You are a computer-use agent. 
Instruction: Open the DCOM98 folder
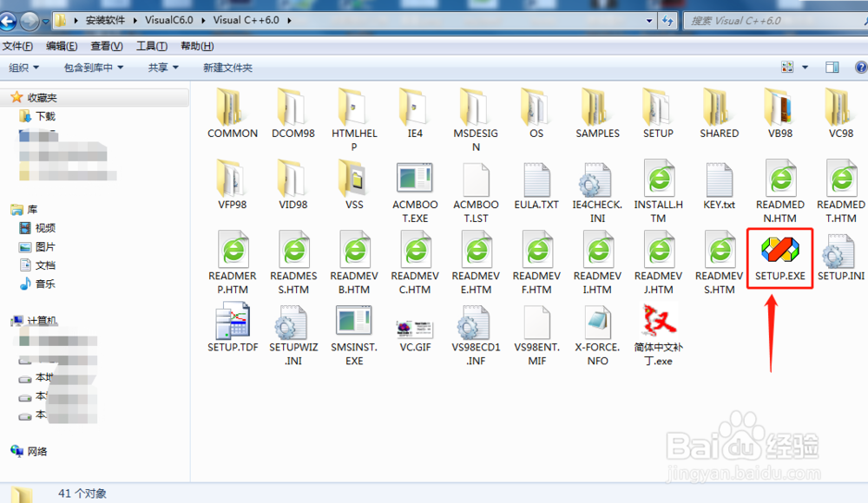293,114
